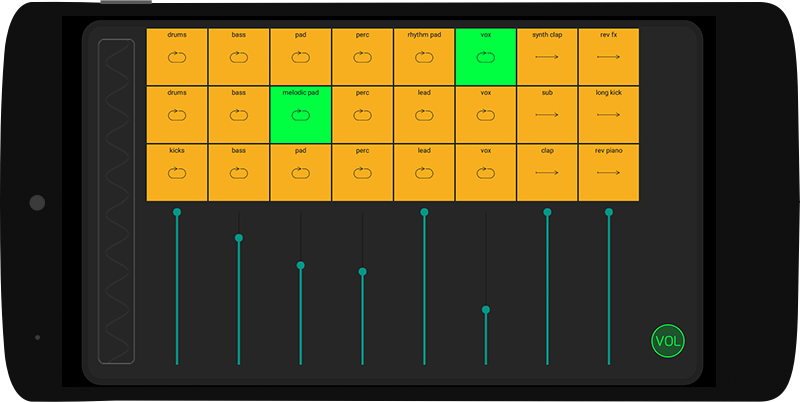
Task: Stop the active green melodic pad loop
Action: (x=301, y=115)
